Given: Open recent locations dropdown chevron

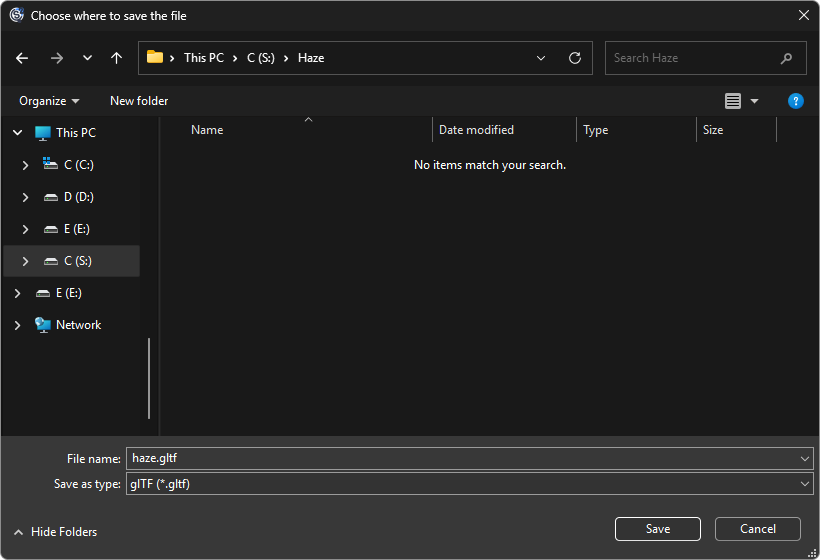Looking at the screenshot, I should [87, 58].
